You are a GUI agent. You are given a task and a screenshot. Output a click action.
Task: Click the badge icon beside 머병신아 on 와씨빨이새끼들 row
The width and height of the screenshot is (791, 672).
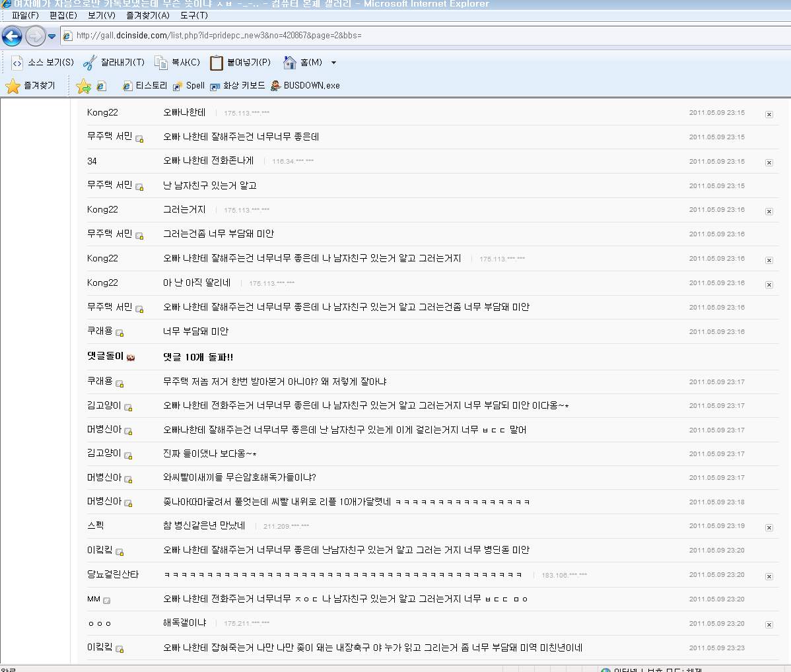click(128, 479)
